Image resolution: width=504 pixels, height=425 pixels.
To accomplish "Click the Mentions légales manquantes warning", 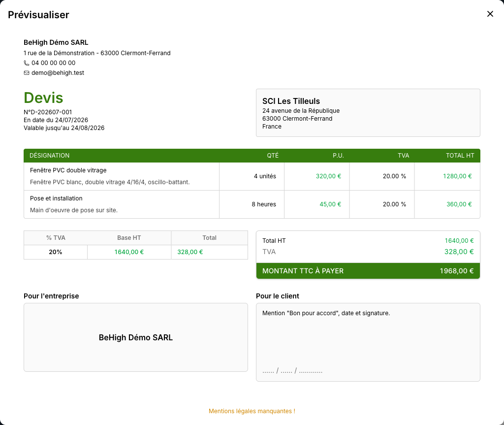I will click(x=252, y=411).
